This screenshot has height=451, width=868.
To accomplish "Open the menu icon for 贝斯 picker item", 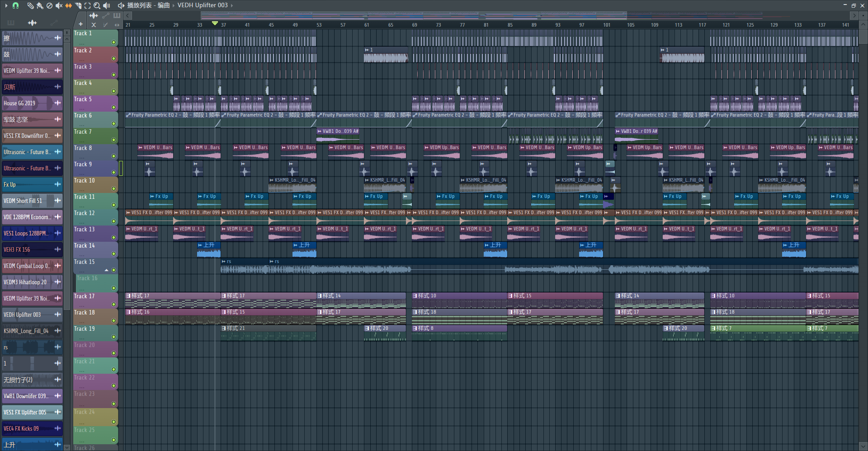I will point(57,87).
